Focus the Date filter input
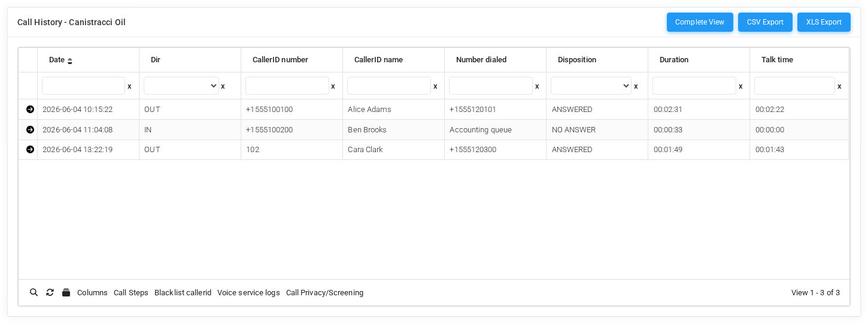The image size is (868, 324). [x=84, y=86]
